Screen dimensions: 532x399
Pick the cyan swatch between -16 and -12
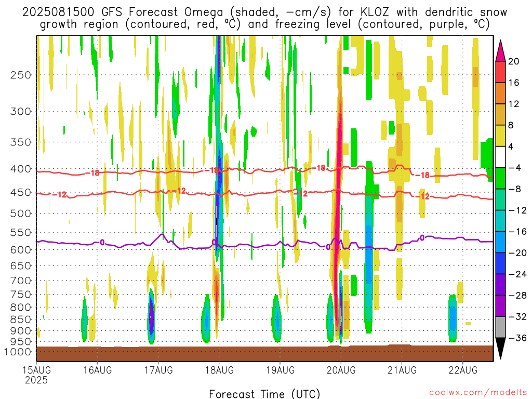500,221
